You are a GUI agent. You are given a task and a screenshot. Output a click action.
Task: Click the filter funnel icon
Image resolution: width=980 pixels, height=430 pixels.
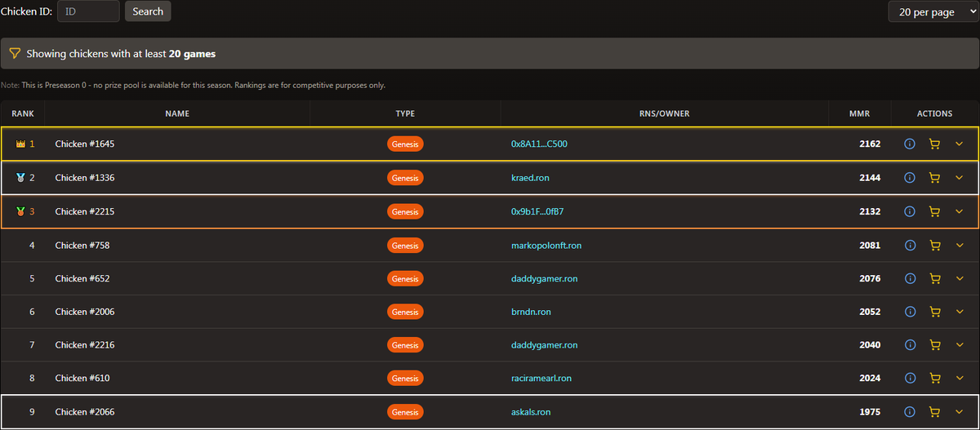tap(15, 53)
